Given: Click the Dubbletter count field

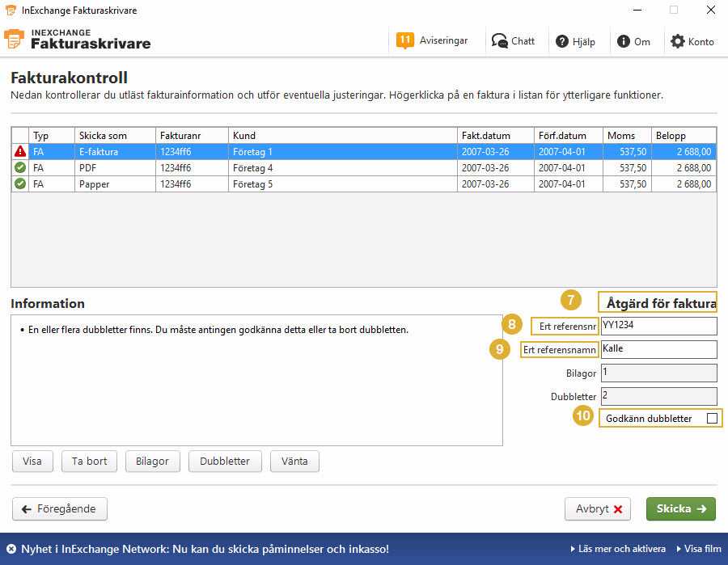Looking at the screenshot, I should click(x=658, y=396).
